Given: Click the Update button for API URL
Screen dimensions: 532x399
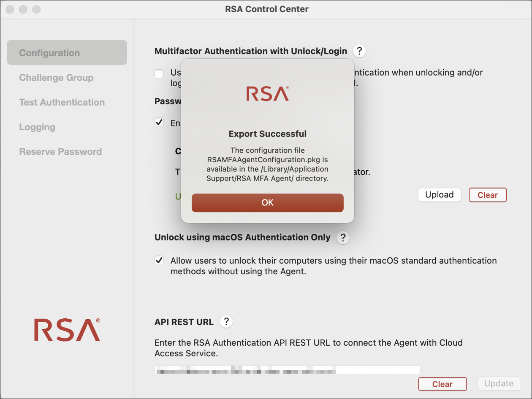Looking at the screenshot, I should [x=499, y=384].
